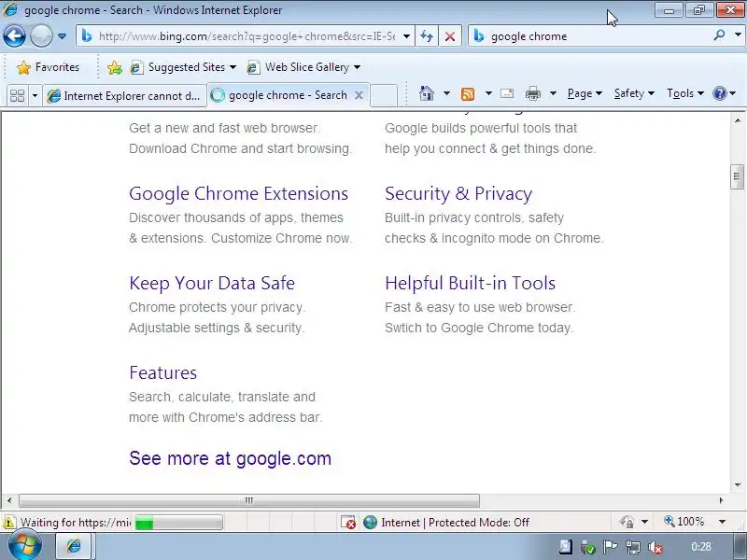This screenshot has height=560, width=747.
Task: Click 'Download Chrome and start browsing.' text
Action: coord(241,148)
